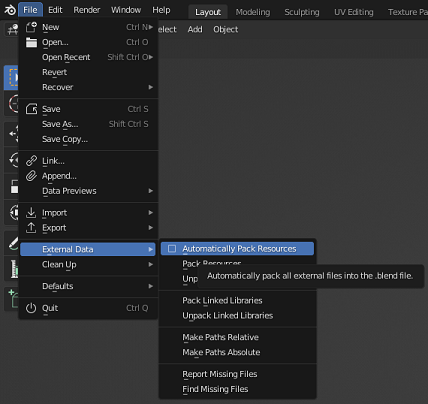Open the File menu
Viewport: 428px width, 404px height.
(x=30, y=10)
